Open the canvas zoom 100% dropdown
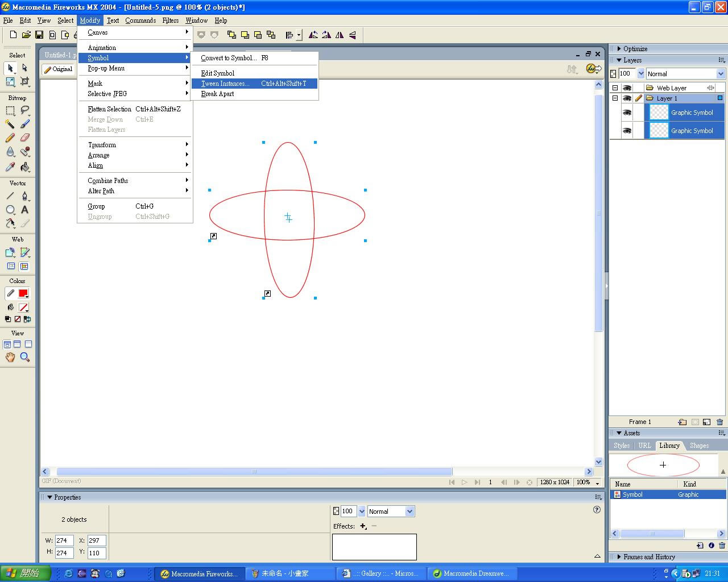 pos(597,483)
